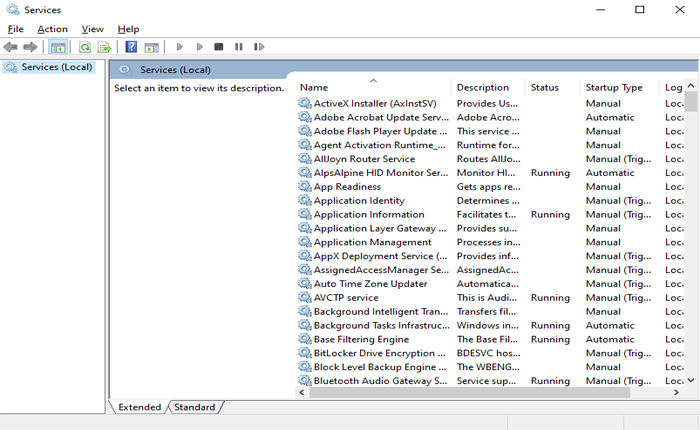Toggle the Show/Hide Action Pane button
The width and height of the screenshot is (700, 430).
151,47
